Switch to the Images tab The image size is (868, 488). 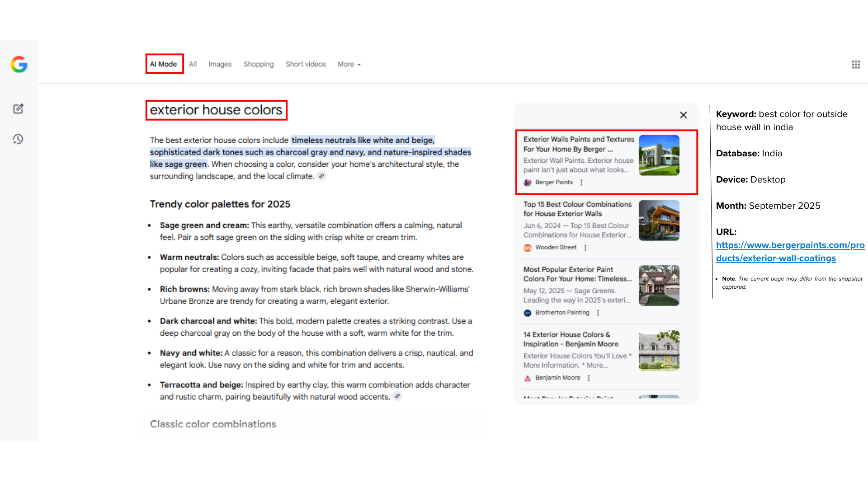(220, 64)
